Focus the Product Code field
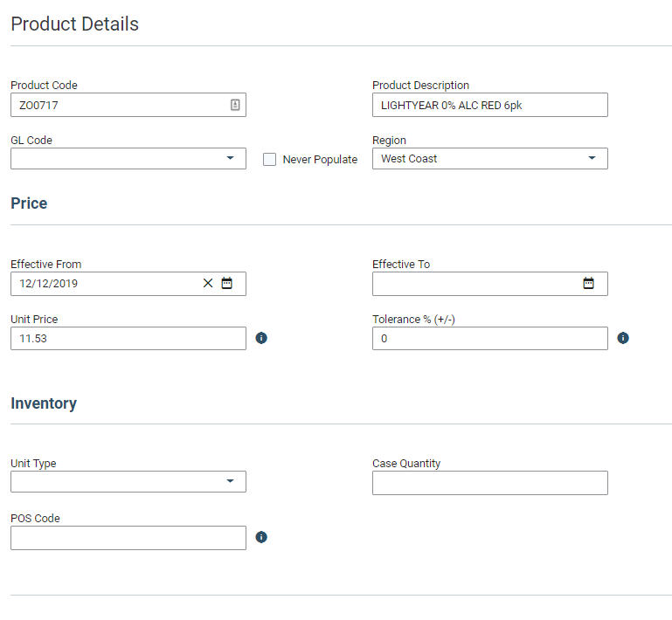 [x=118, y=105]
